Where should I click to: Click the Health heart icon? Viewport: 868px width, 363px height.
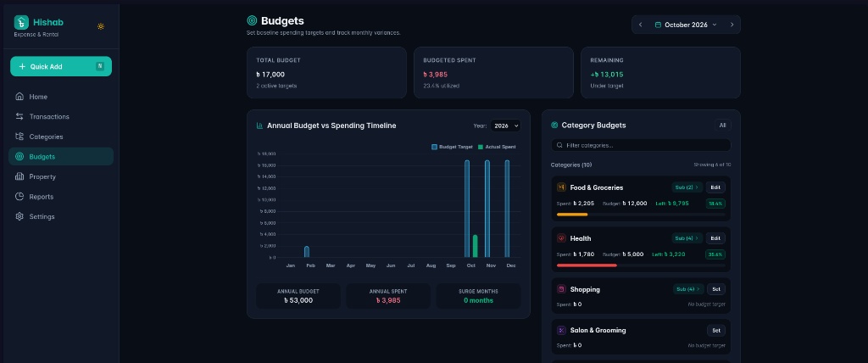pos(561,238)
